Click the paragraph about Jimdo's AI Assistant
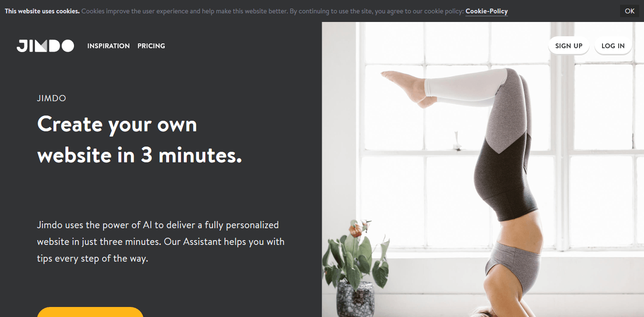Viewport: 644px width, 317px height. click(161, 242)
